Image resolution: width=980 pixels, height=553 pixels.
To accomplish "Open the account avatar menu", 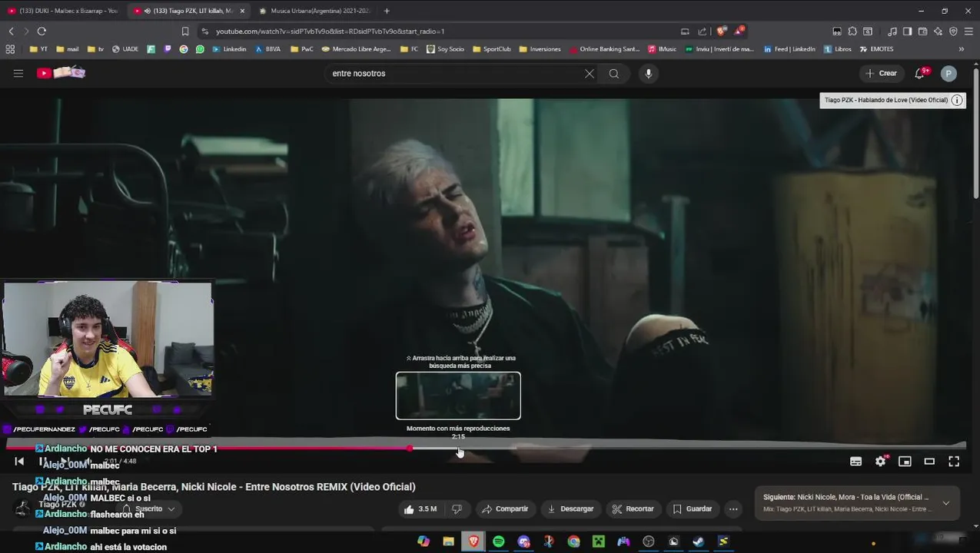I will (948, 74).
